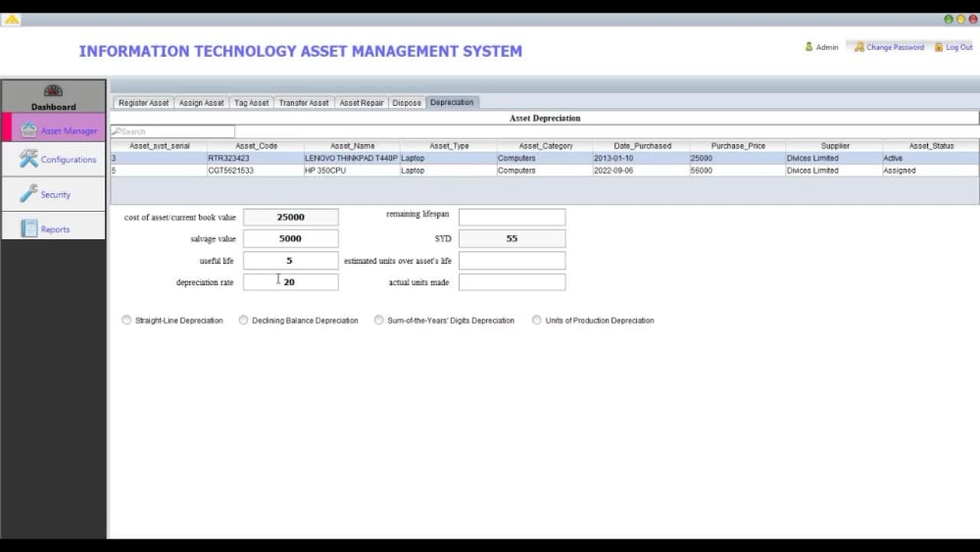Click the Configurations tools icon

tap(28, 159)
